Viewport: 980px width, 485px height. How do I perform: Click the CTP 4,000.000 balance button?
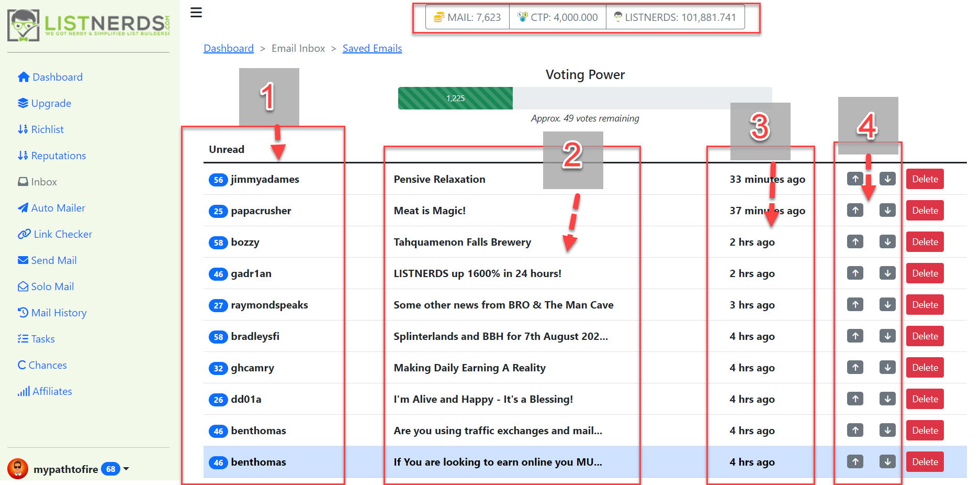click(558, 17)
